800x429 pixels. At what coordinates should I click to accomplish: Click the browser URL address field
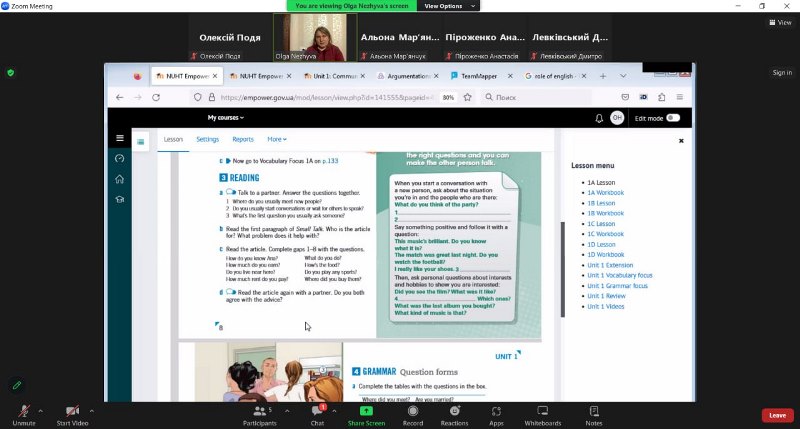(327, 97)
